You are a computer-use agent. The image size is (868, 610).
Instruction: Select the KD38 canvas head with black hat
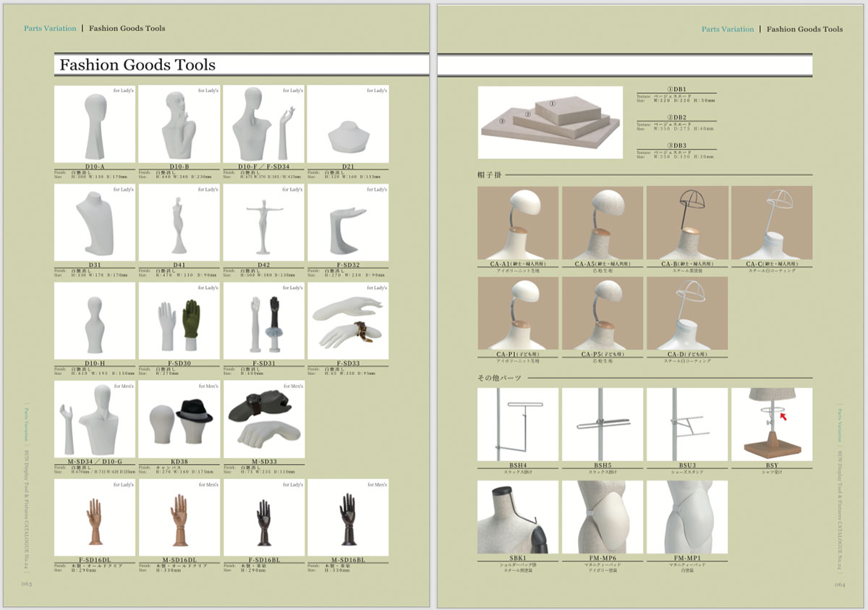[179, 420]
